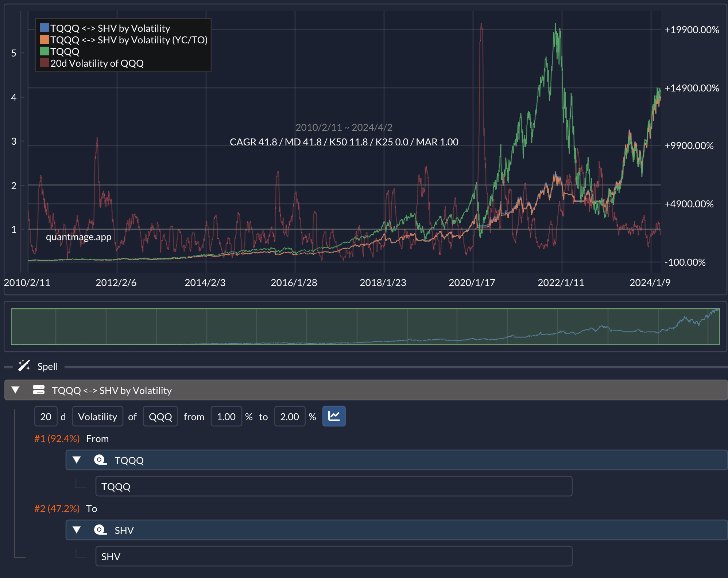728x578 pixels.
Task: Click the 2024/1/9 axis date label
Action: 650,282
